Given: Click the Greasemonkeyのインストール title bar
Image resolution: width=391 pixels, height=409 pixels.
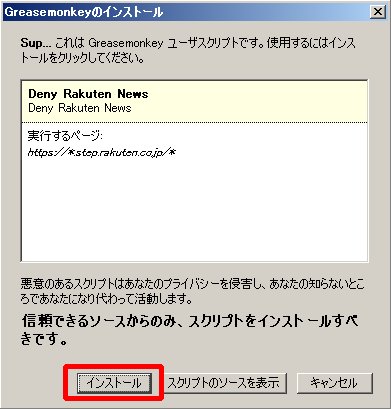Looking at the screenshot, I should [x=187, y=12].
